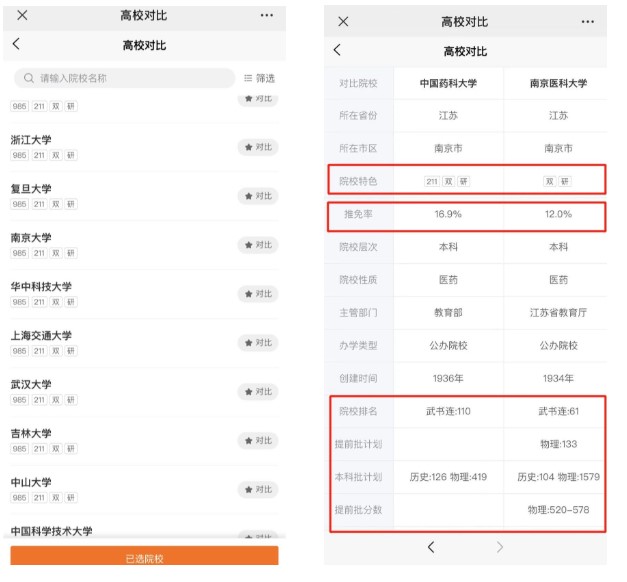Viewport: 627px width, 582px height.
Task: Click the 1934年 创建时间 cell
Action: coord(558,378)
